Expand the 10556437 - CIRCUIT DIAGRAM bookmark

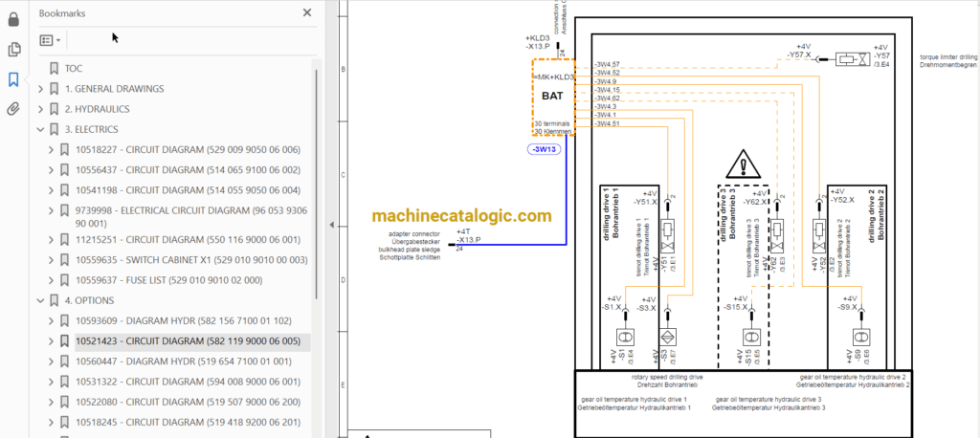tap(52, 170)
